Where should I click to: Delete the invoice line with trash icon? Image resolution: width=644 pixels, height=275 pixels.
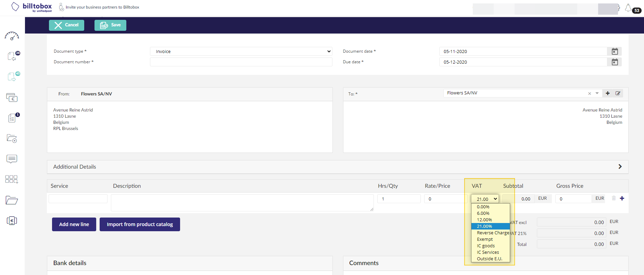point(614,198)
